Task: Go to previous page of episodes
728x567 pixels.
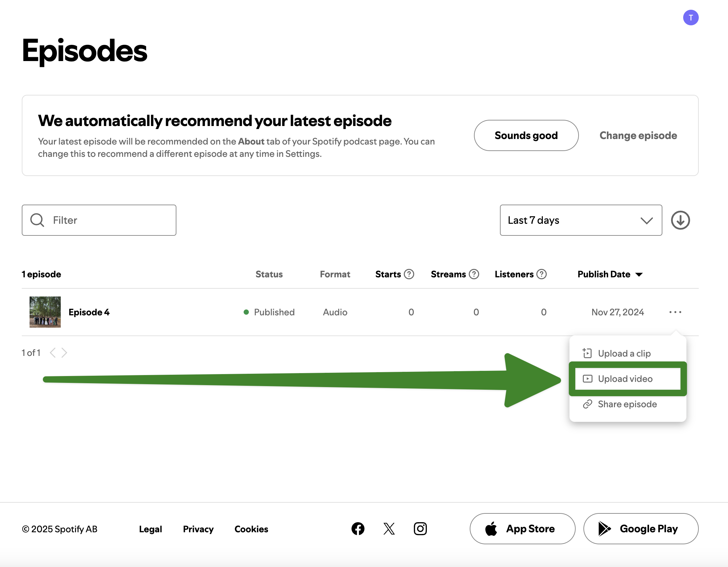Action: (x=52, y=352)
